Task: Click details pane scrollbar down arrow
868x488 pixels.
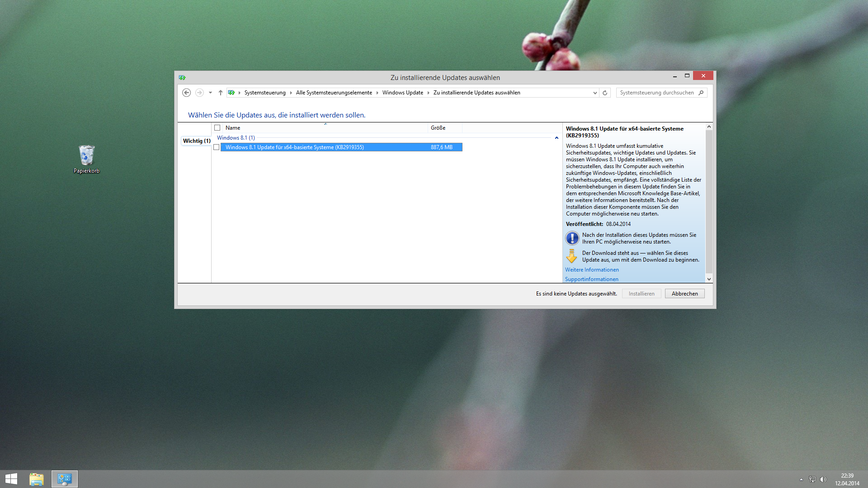Action: pos(709,279)
